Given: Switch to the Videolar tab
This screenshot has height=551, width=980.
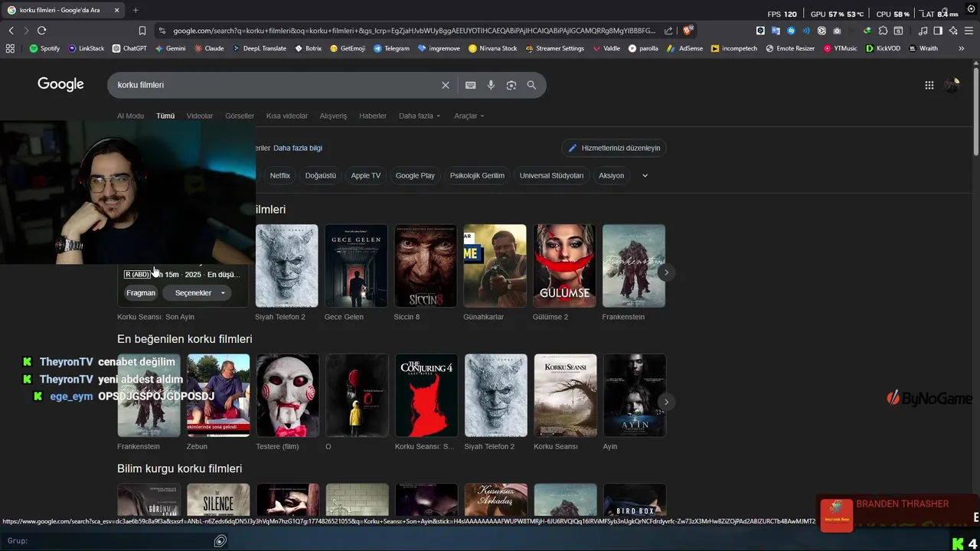Looking at the screenshot, I should 200,116.
